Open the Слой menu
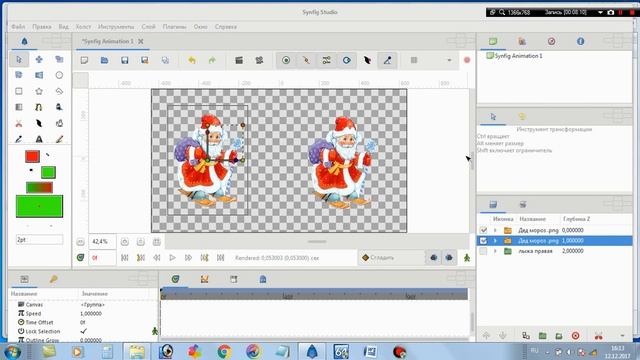The height and width of the screenshot is (360, 640). (149, 27)
